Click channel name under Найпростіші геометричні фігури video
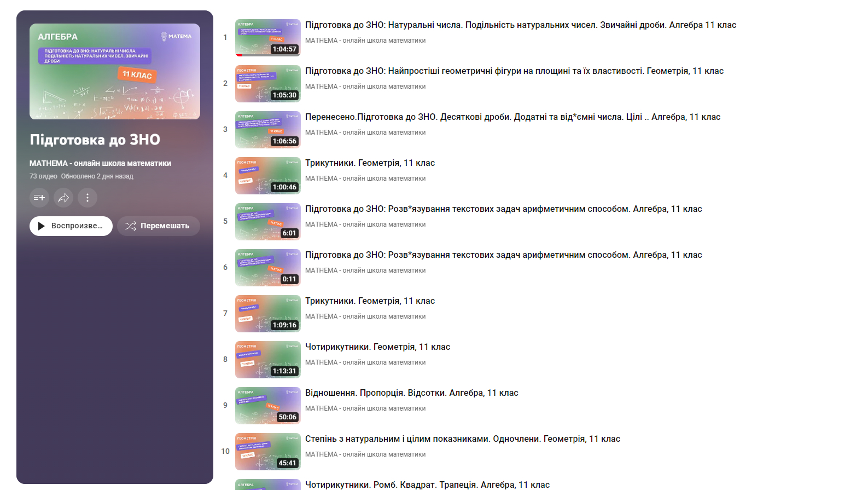 [365, 87]
